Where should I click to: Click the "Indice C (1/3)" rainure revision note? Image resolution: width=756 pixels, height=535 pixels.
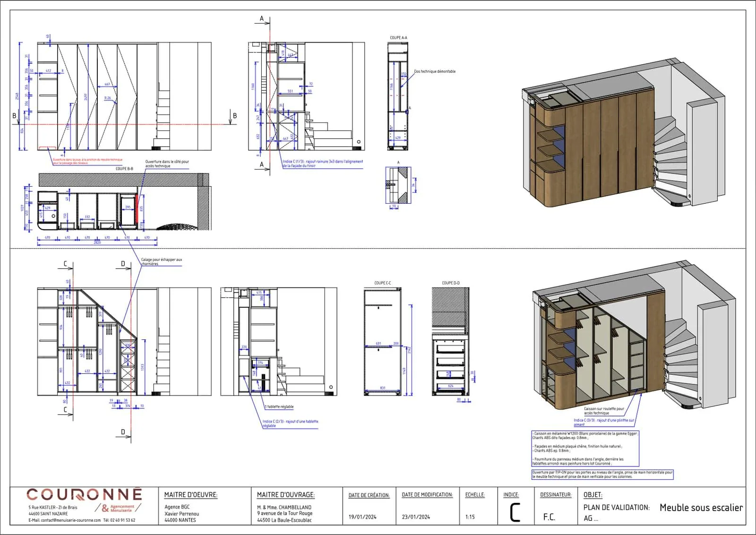pos(323,164)
